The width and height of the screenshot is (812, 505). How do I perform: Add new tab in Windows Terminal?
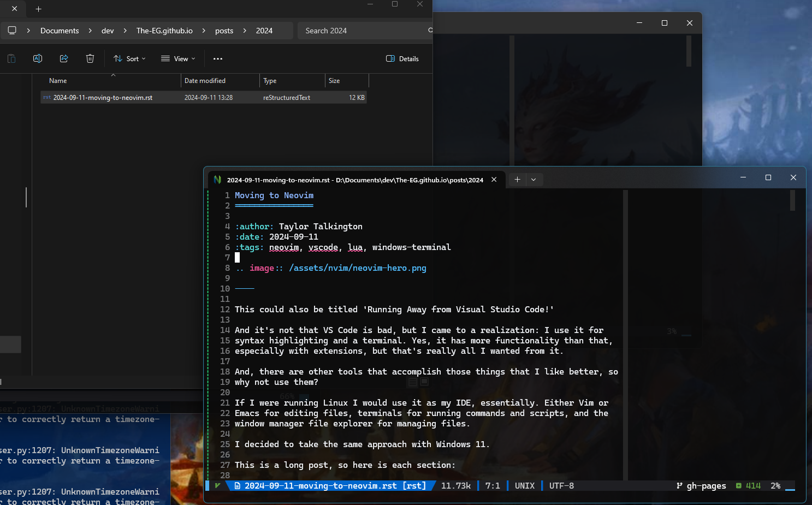[517, 180]
